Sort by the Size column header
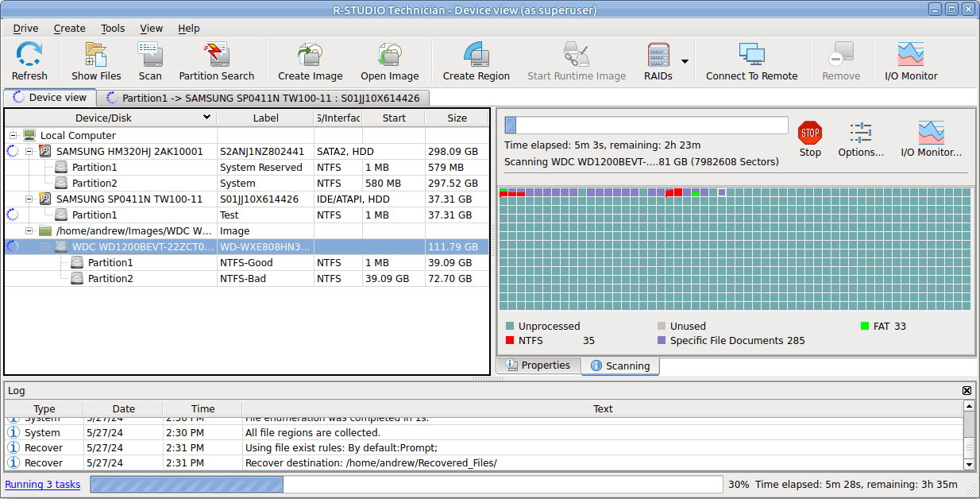The image size is (980, 499). [x=457, y=118]
